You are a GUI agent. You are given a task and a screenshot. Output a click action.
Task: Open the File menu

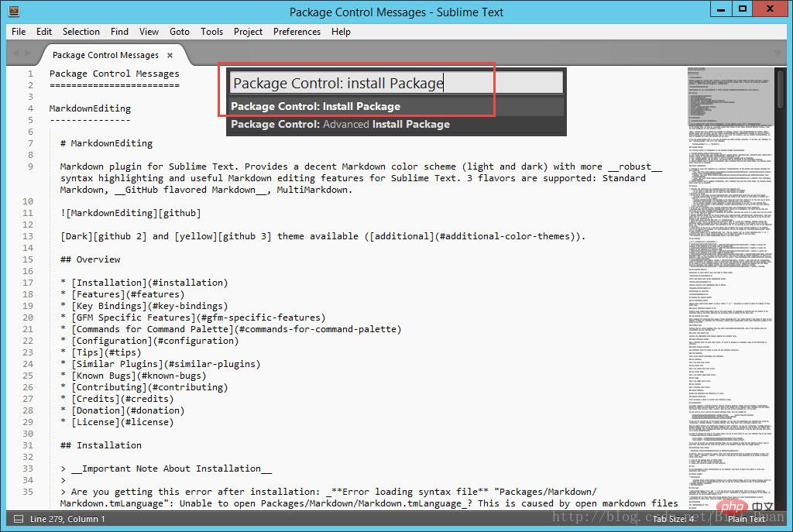(19, 31)
